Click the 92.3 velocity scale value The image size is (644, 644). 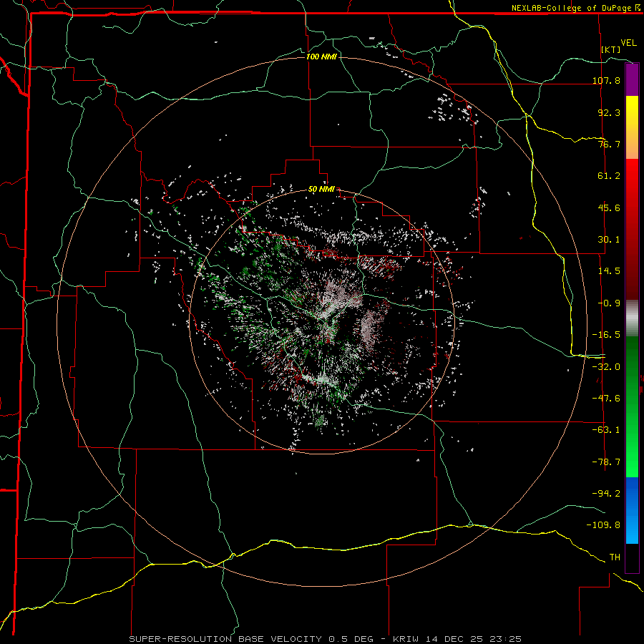point(609,112)
